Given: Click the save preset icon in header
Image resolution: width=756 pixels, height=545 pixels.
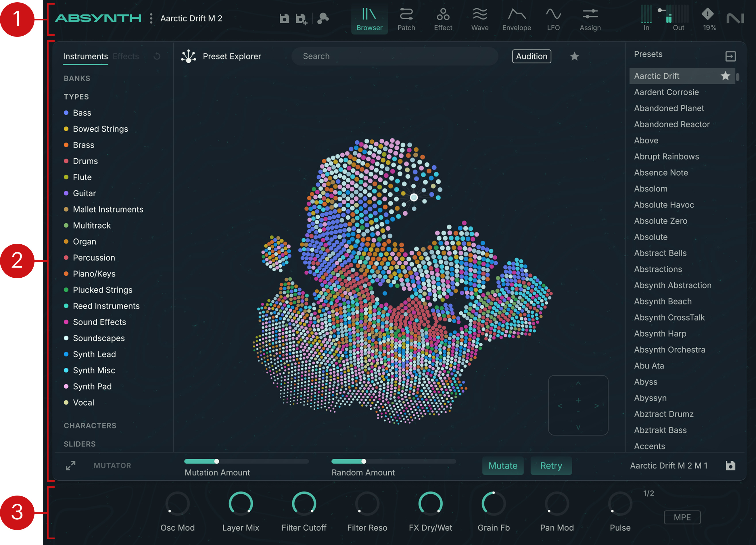Looking at the screenshot, I should point(284,18).
